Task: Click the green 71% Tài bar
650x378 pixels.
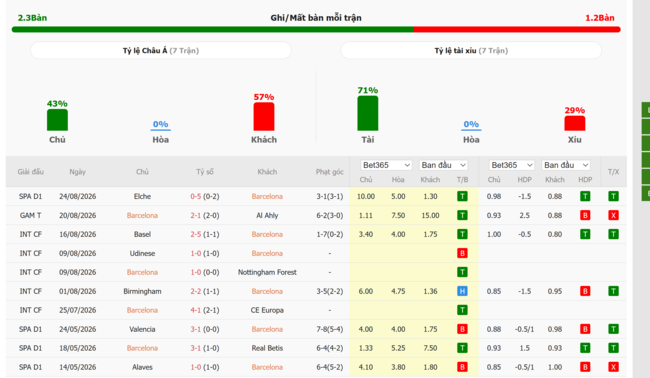Action: click(368, 114)
